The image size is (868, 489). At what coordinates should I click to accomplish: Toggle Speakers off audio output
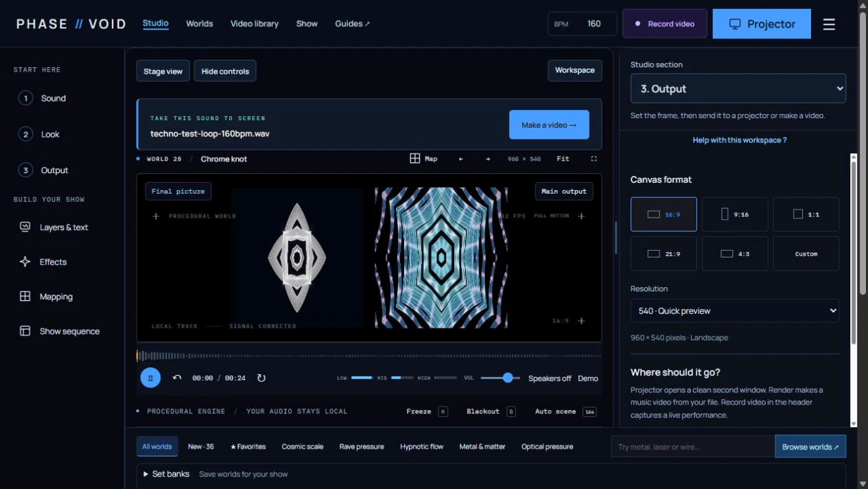pyautogui.click(x=550, y=378)
